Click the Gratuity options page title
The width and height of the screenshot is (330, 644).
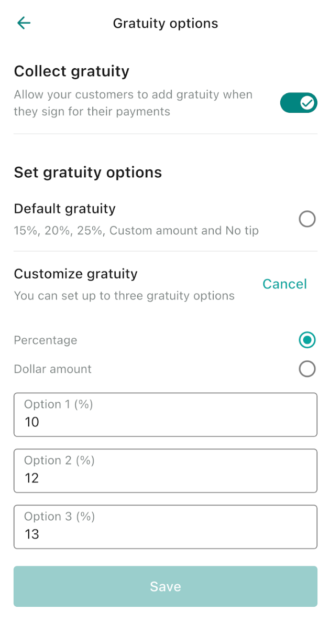point(166,24)
